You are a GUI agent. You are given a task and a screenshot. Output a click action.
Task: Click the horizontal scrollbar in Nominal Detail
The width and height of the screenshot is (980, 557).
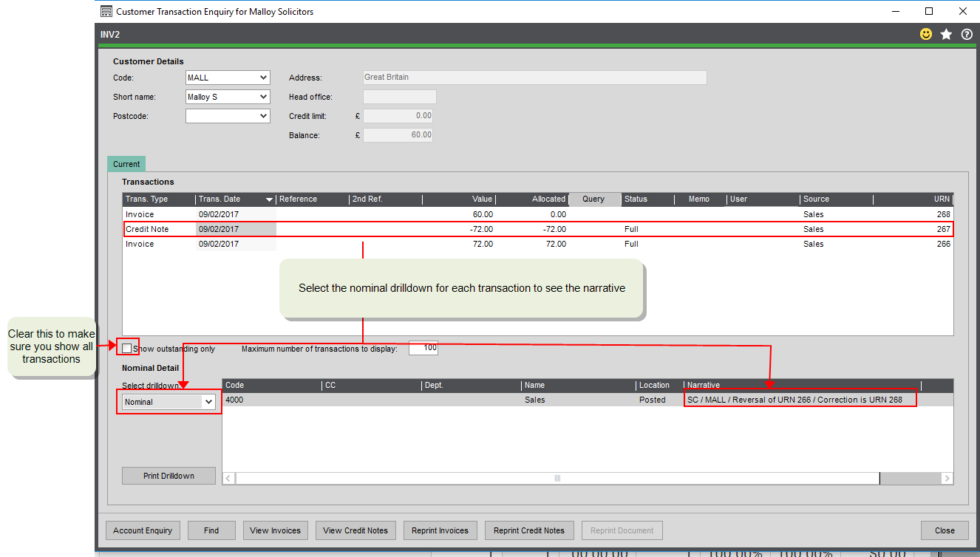point(558,478)
